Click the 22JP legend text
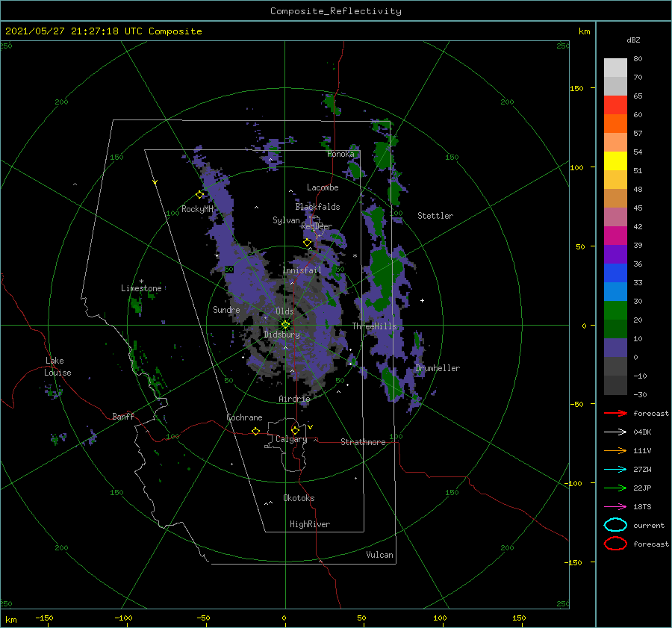 [x=642, y=488]
